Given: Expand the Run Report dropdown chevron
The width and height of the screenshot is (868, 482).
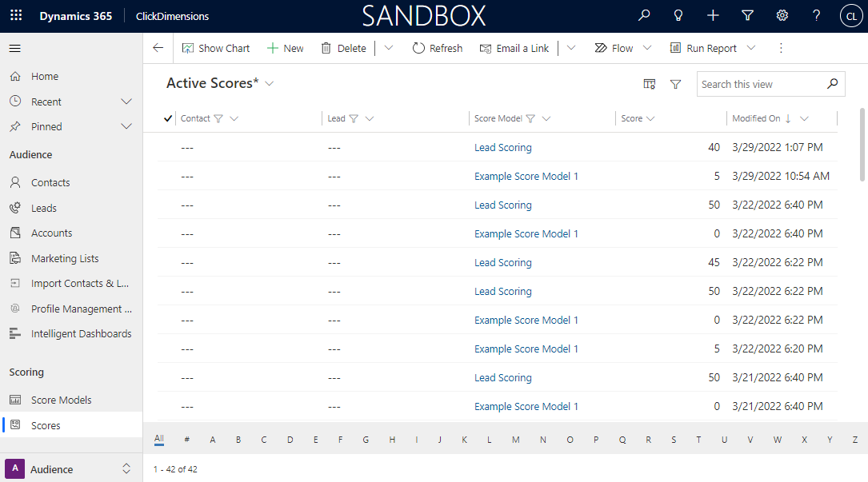Looking at the screenshot, I should pyautogui.click(x=751, y=48).
